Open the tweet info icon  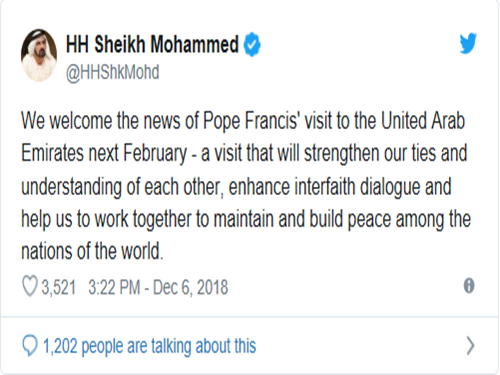(469, 286)
